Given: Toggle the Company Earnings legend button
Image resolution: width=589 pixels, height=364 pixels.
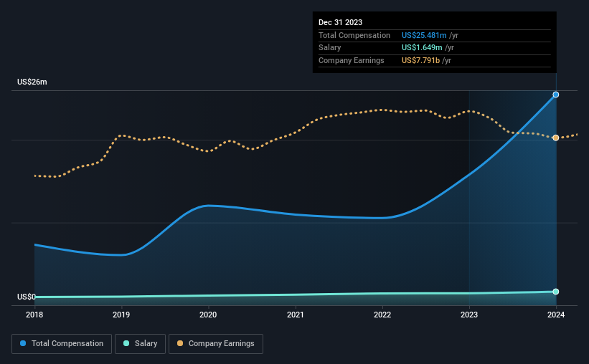Looking at the screenshot, I should (x=216, y=344).
